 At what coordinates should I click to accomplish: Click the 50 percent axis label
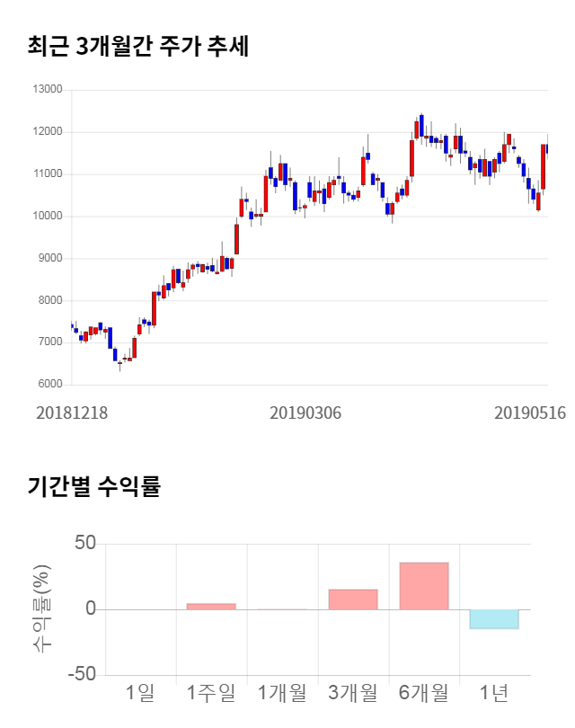[x=84, y=544]
